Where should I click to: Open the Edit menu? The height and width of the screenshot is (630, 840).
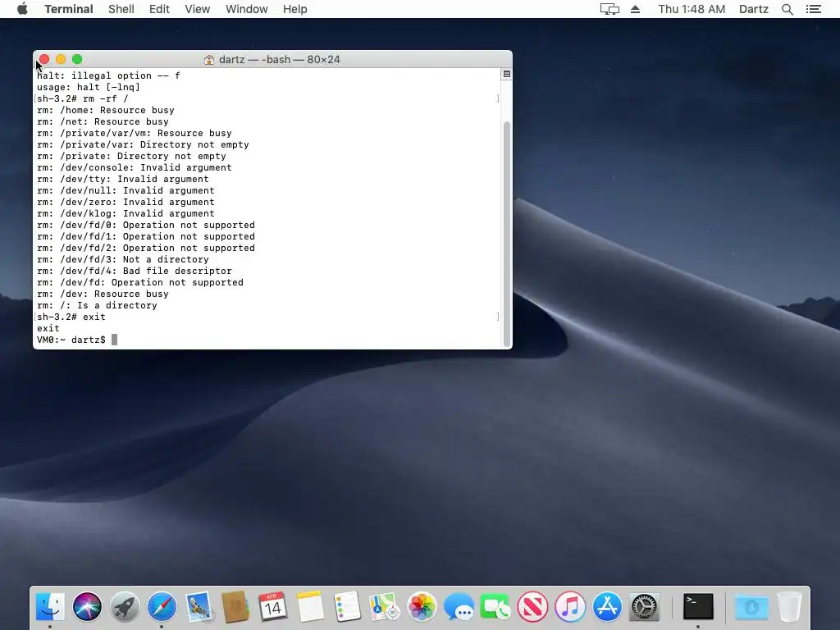point(159,9)
